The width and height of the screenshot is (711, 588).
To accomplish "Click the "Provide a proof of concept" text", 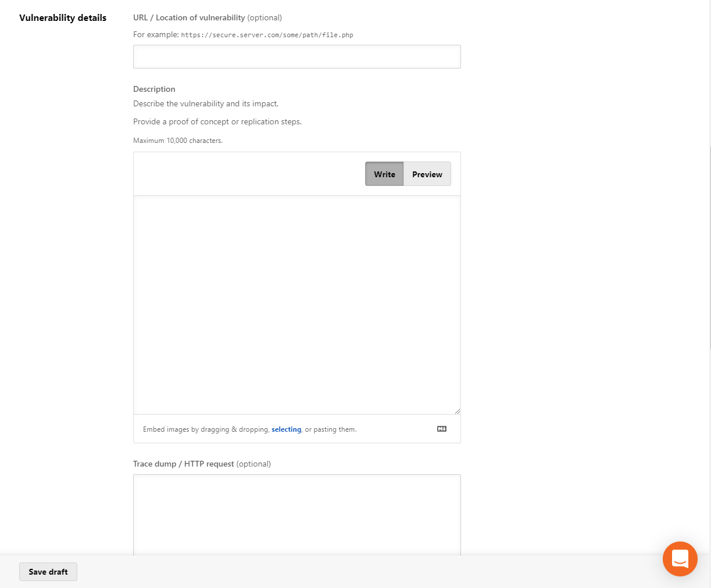I will (x=217, y=121).
